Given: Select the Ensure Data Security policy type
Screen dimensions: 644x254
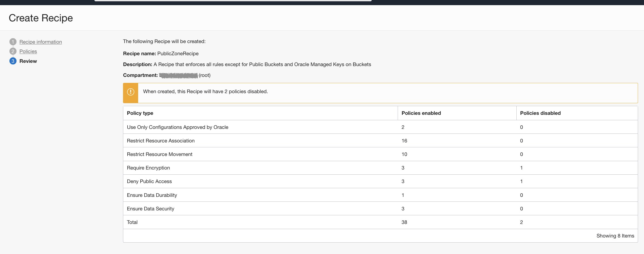Looking at the screenshot, I should tap(151, 209).
